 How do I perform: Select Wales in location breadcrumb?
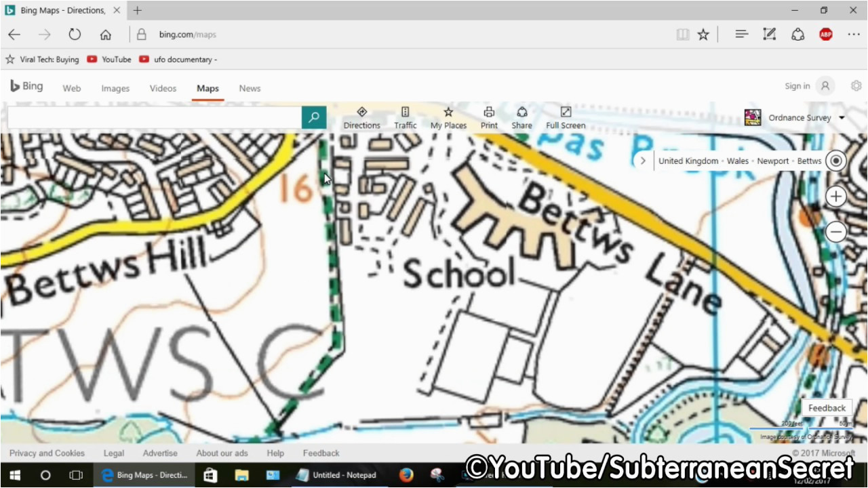738,161
